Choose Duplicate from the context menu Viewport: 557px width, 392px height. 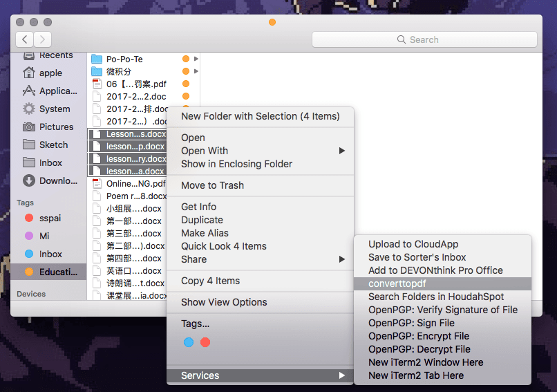point(261,220)
